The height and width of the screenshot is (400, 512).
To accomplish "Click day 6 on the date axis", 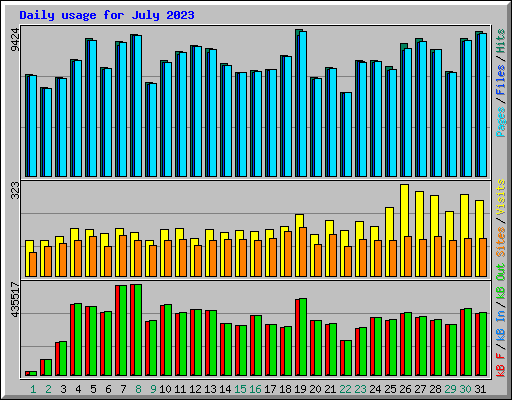I will [x=108, y=389].
